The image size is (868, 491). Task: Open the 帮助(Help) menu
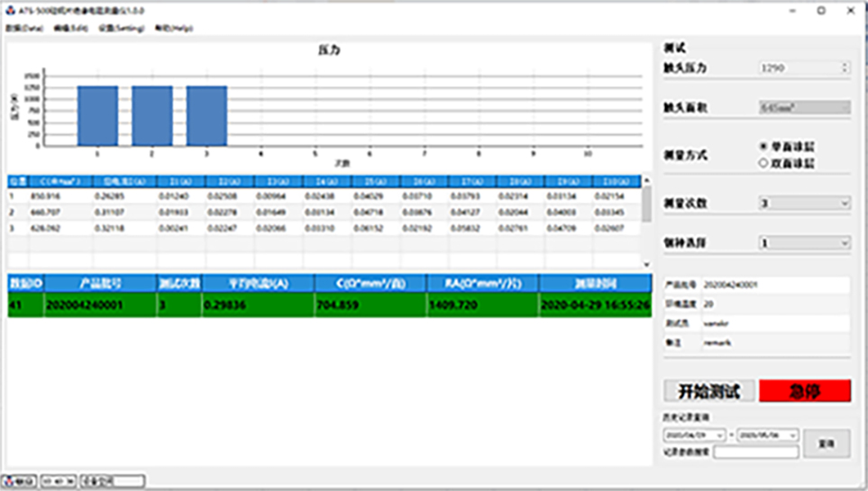point(174,28)
